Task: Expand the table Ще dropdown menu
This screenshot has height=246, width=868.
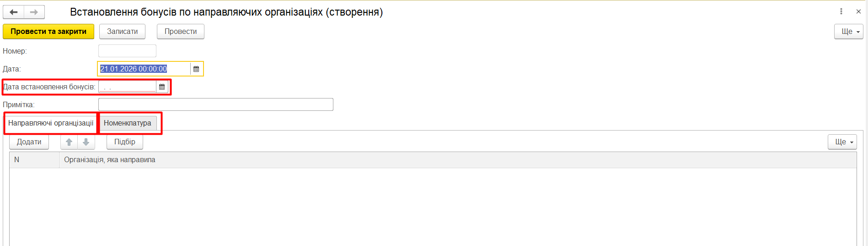Action: tap(842, 142)
